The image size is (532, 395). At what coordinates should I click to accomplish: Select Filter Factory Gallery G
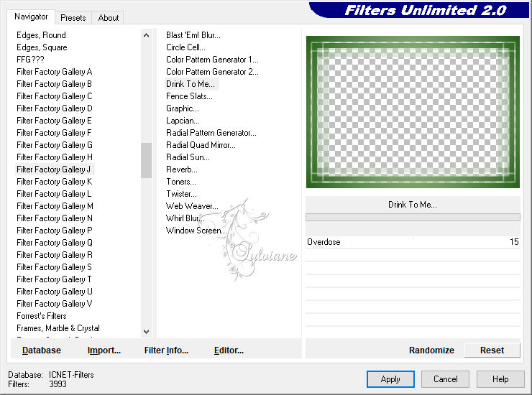[55, 145]
